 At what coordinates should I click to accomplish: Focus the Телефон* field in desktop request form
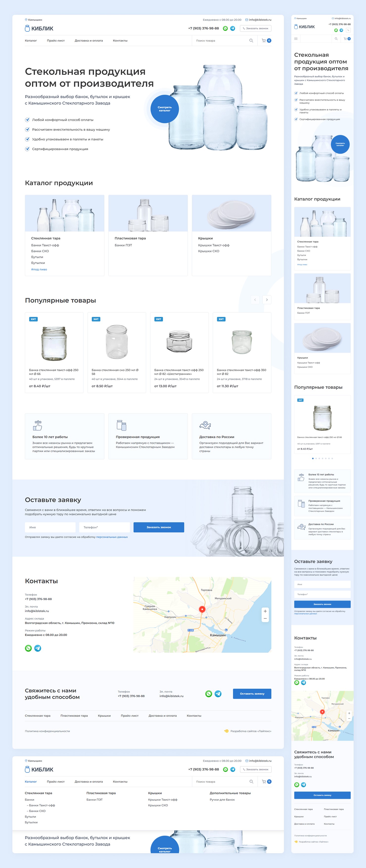click(x=104, y=527)
